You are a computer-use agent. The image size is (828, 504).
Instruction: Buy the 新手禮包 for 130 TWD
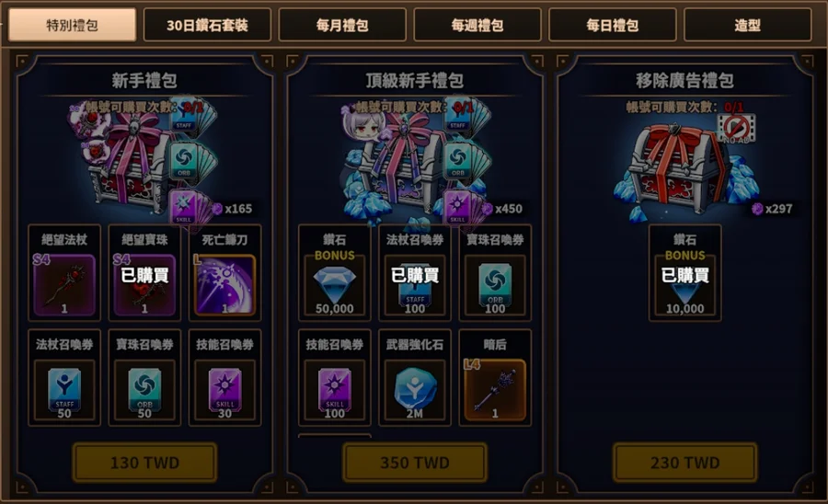pyautogui.click(x=144, y=463)
